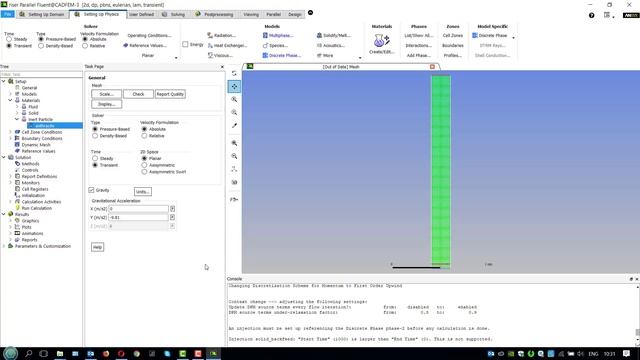Open the Species model dialog
The width and height of the screenshot is (640, 360).
tap(275, 45)
